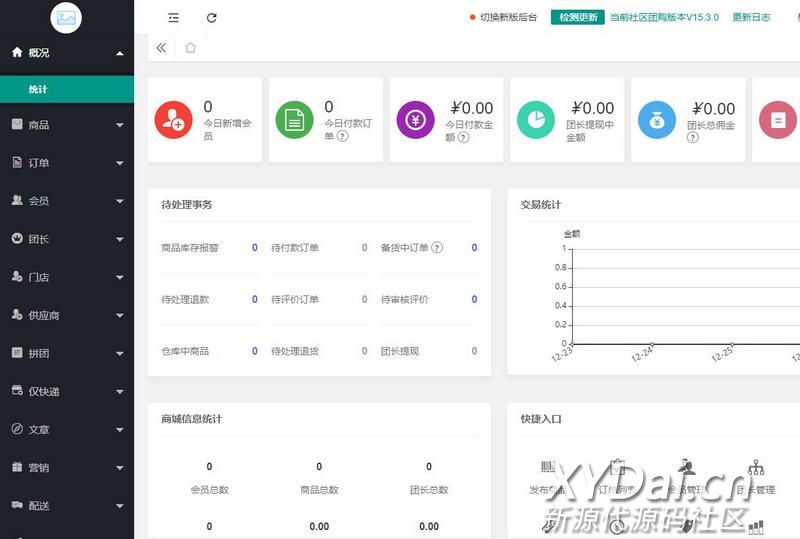Click help icon under 团长总佣金
The image size is (800, 539).
coord(692,137)
